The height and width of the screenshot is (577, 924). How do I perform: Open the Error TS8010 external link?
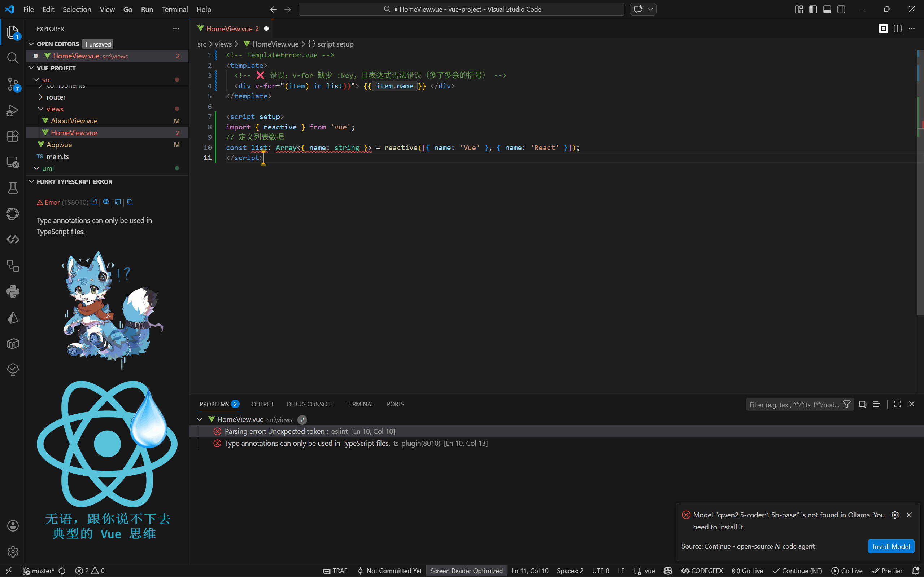[94, 202]
